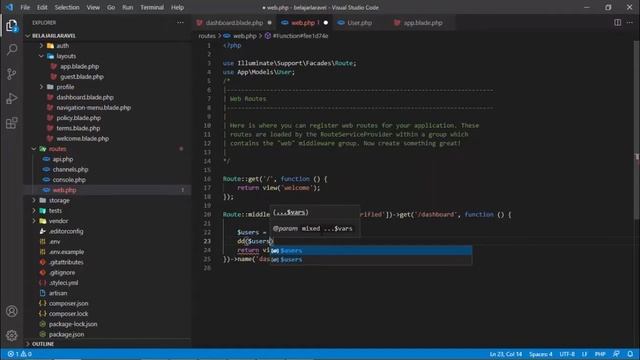Open the Extensions view icon

tap(11, 123)
